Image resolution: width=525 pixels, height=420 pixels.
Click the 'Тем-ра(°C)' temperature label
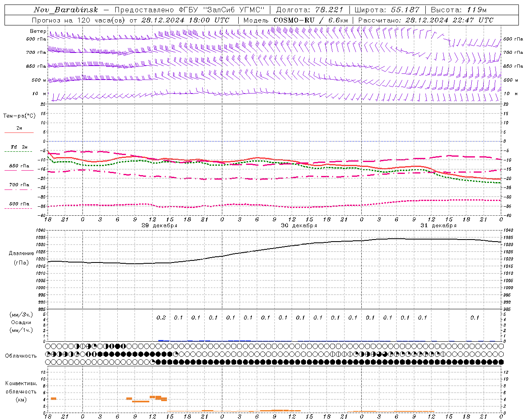(19, 116)
